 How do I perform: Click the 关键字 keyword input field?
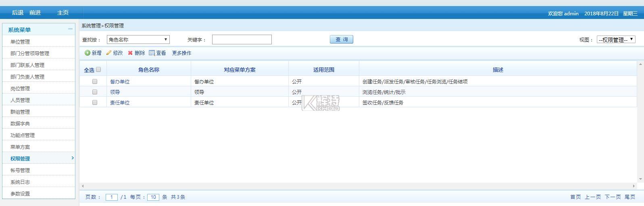242,40
